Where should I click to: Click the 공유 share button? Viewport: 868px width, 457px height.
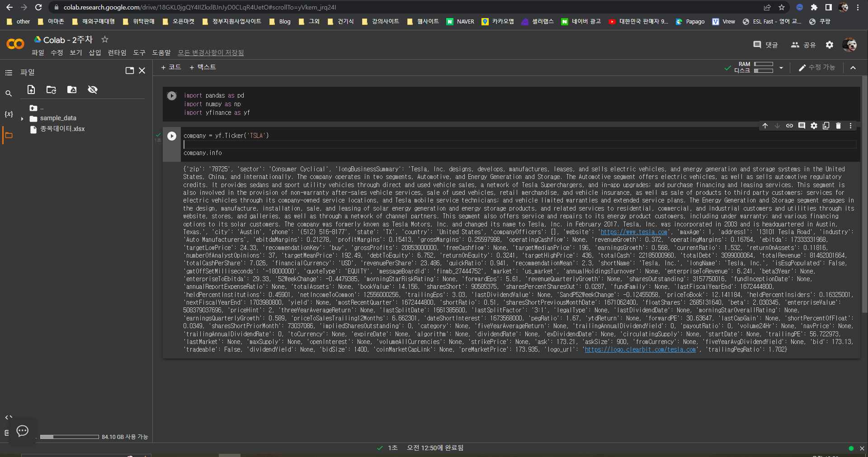pyautogui.click(x=803, y=45)
